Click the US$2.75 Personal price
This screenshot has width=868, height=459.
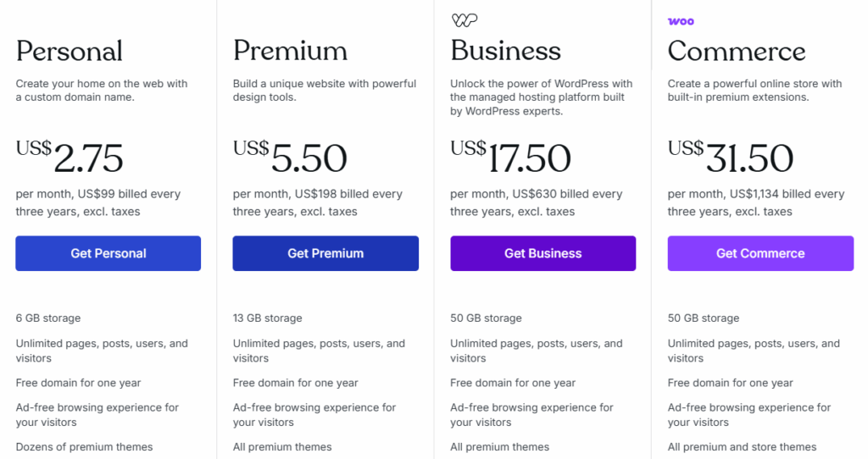pyautogui.click(x=70, y=158)
